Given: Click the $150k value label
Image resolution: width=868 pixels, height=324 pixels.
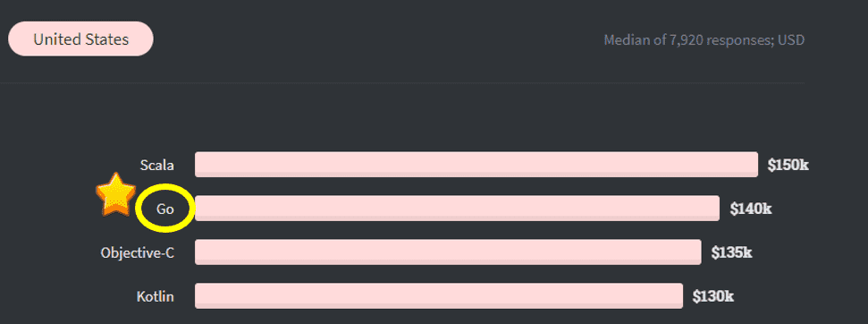Looking at the screenshot, I should tap(788, 165).
